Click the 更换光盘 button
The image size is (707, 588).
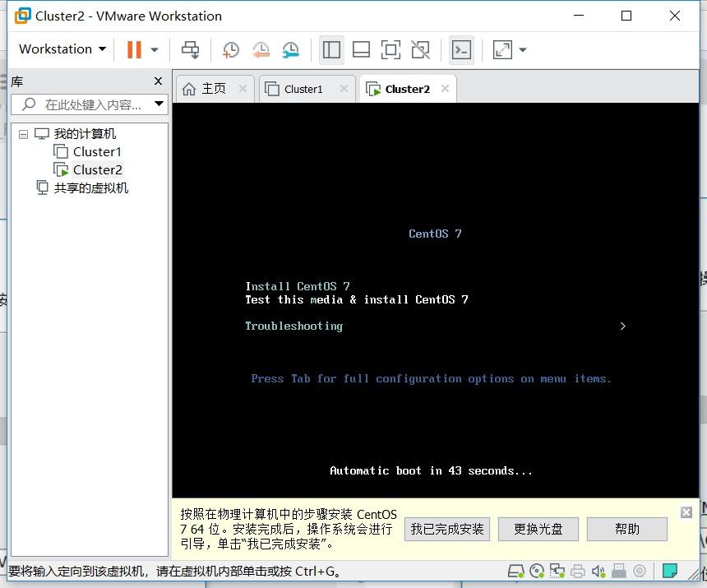point(538,529)
